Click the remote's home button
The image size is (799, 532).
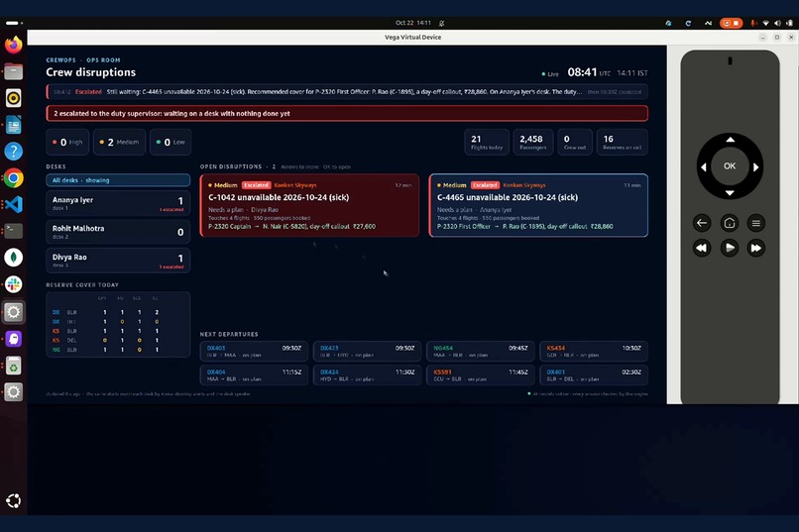coord(730,223)
